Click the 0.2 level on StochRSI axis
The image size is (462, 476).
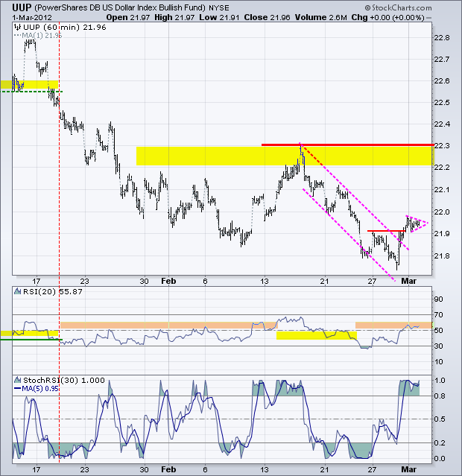pos(440,443)
